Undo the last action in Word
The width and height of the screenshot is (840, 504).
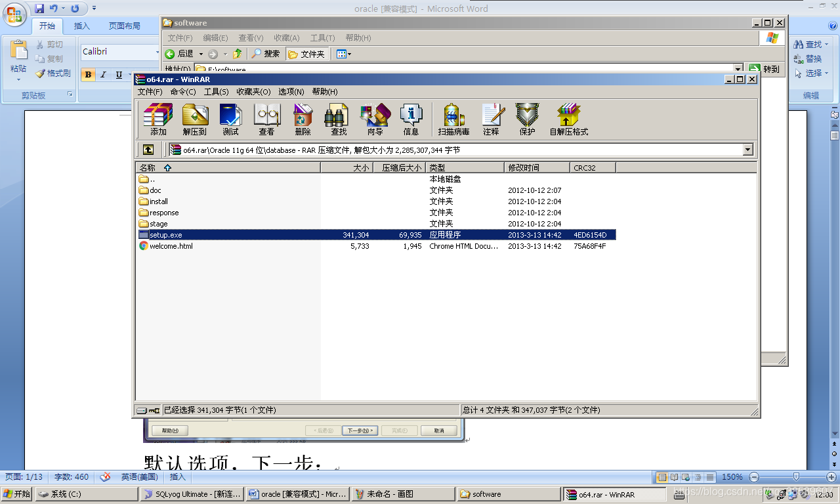(x=54, y=9)
